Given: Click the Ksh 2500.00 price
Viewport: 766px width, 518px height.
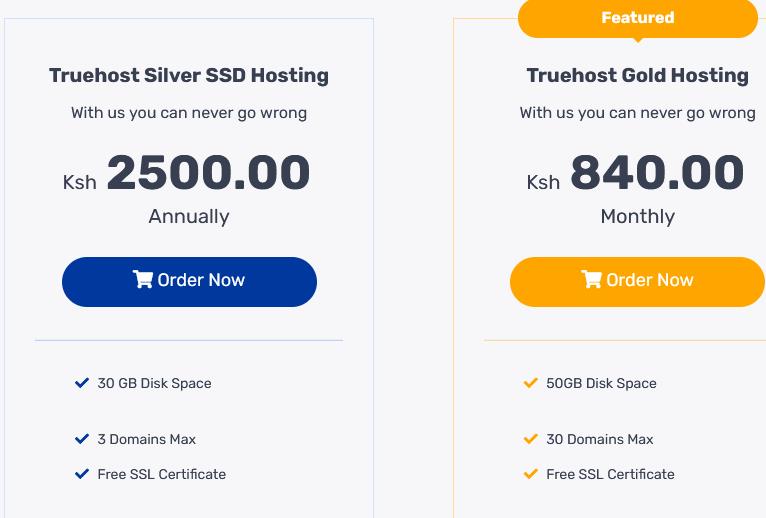Looking at the screenshot, I should tap(187, 173).
